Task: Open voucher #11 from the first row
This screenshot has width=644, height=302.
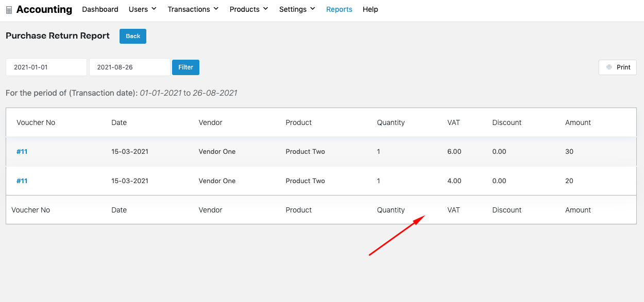Action: pyautogui.click(x=21, y=151)
